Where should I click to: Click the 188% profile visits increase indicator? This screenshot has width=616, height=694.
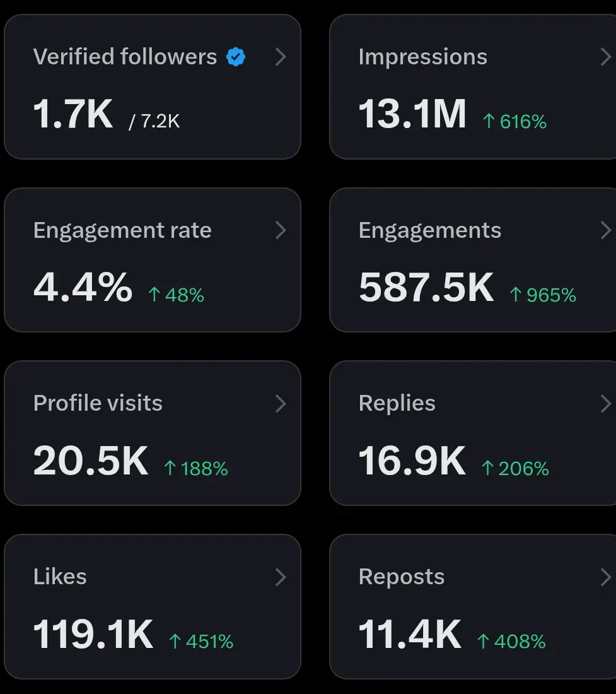coord(196,468)
